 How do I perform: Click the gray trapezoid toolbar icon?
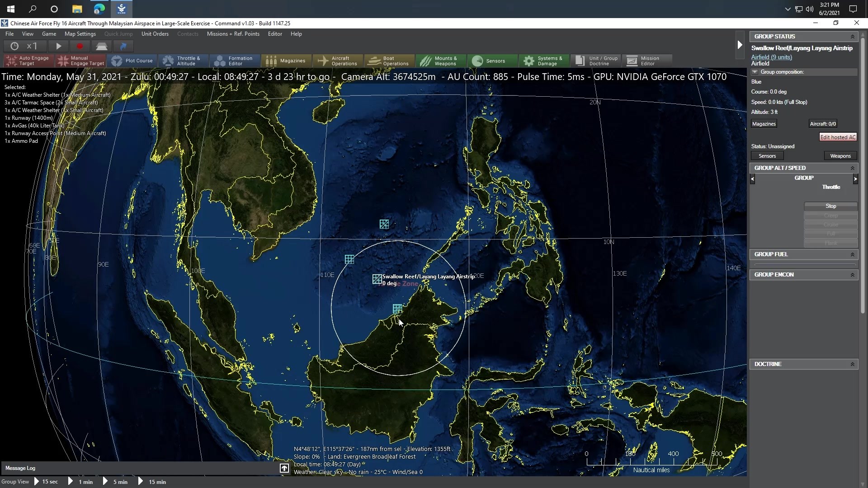point(101,46)
